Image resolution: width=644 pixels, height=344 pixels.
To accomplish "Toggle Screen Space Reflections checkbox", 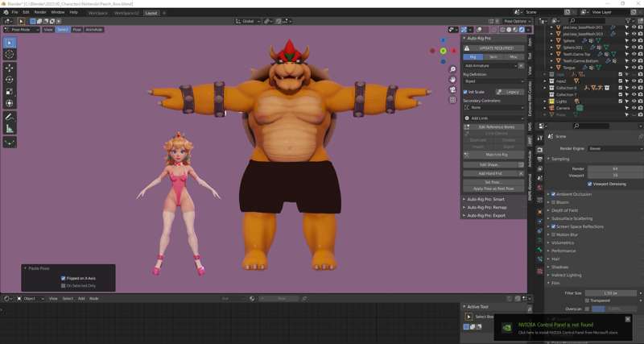I will click(553, 226).
